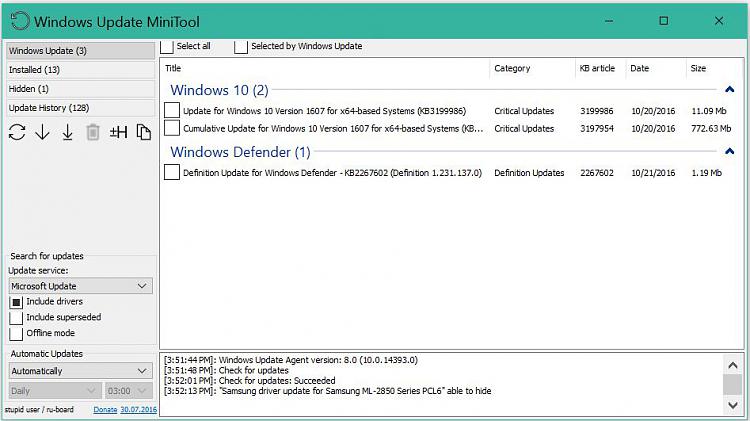
Task: Maximize the Windows Update MiniTool window
Action: (x=663, y=21)
